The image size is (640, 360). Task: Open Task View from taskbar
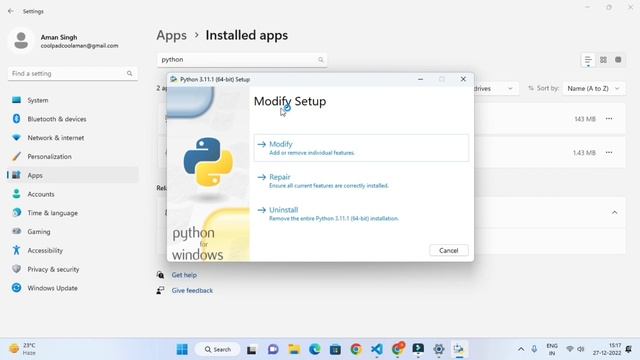pos(251,349)
